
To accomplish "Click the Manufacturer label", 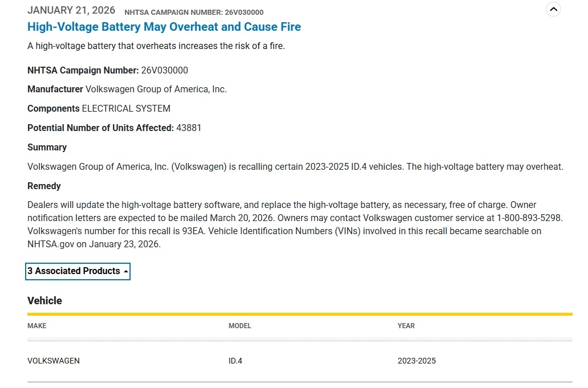I will click(55, 89).
